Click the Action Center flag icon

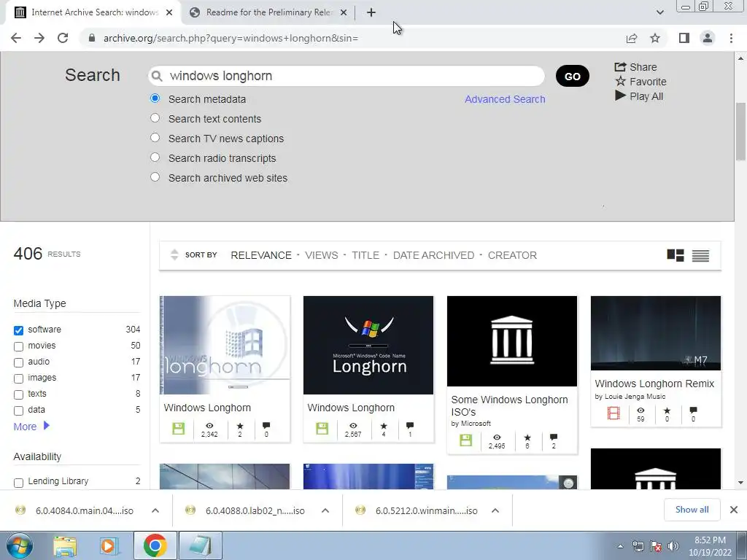(x=656, y=547)
